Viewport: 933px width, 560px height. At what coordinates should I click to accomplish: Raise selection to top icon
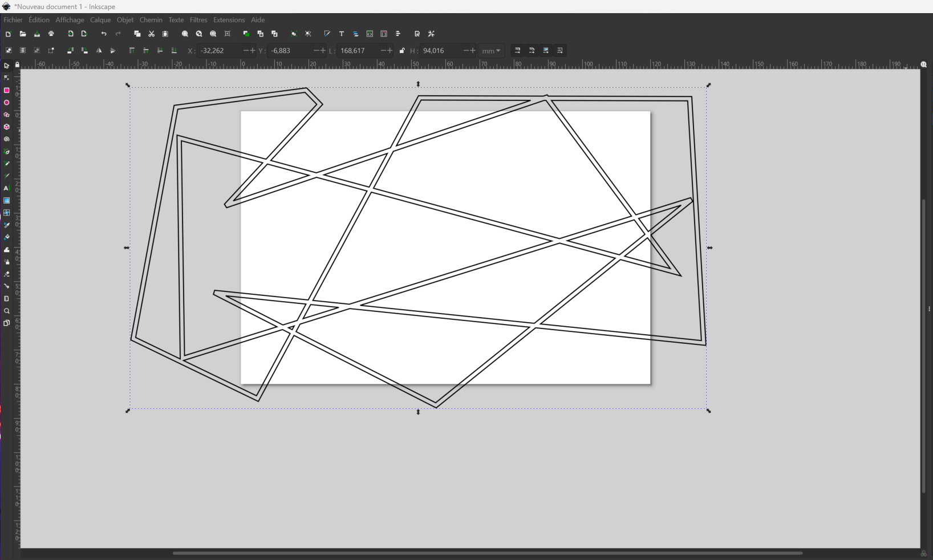click(x=132, y=51)
